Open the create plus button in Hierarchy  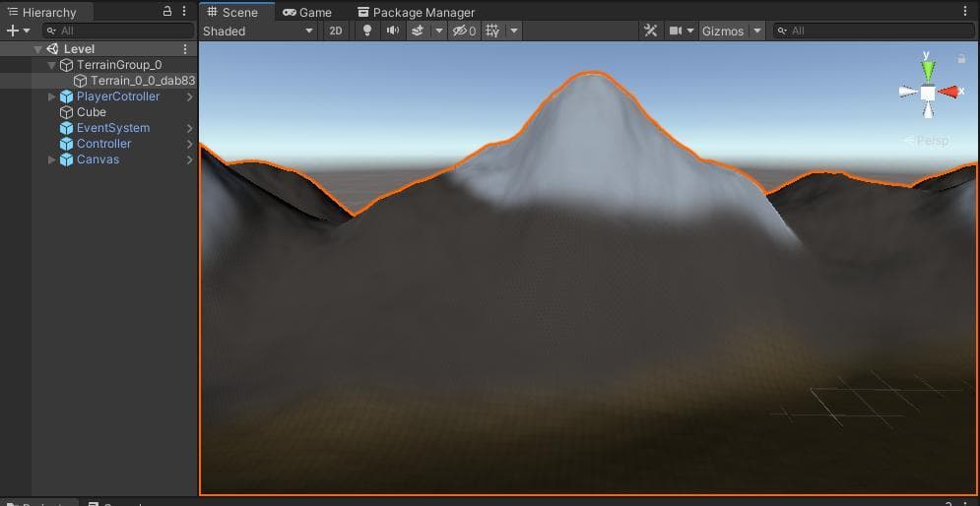coord(18,31)
